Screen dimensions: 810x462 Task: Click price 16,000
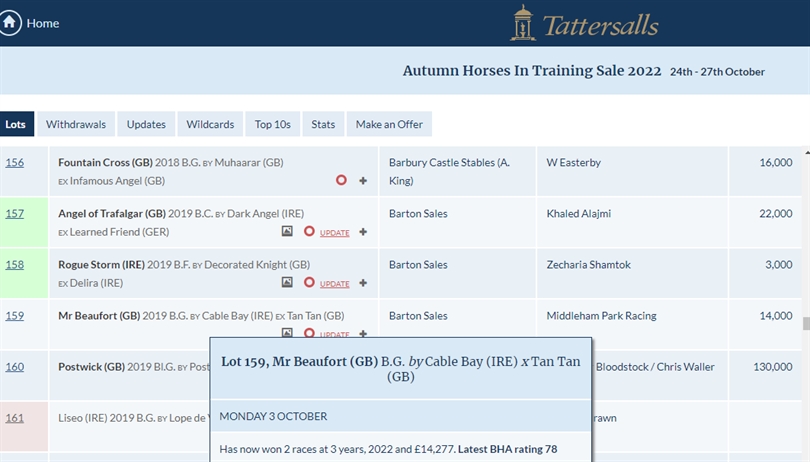tap(775, 162)
